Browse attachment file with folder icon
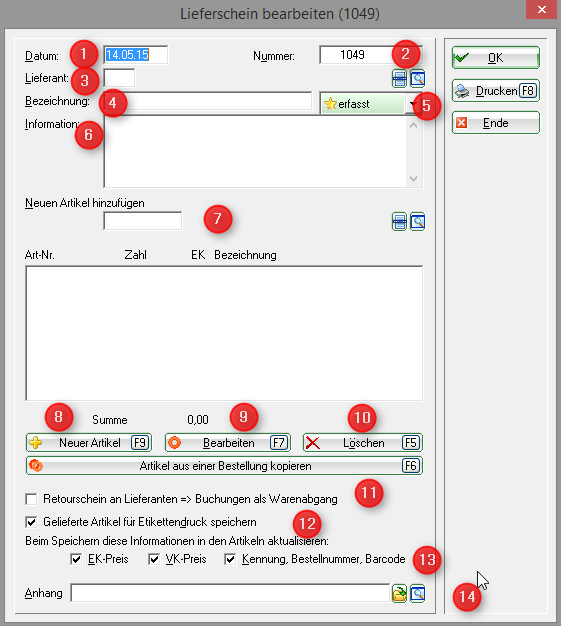This screenshot has height=626, width=561. click(399, 593)
